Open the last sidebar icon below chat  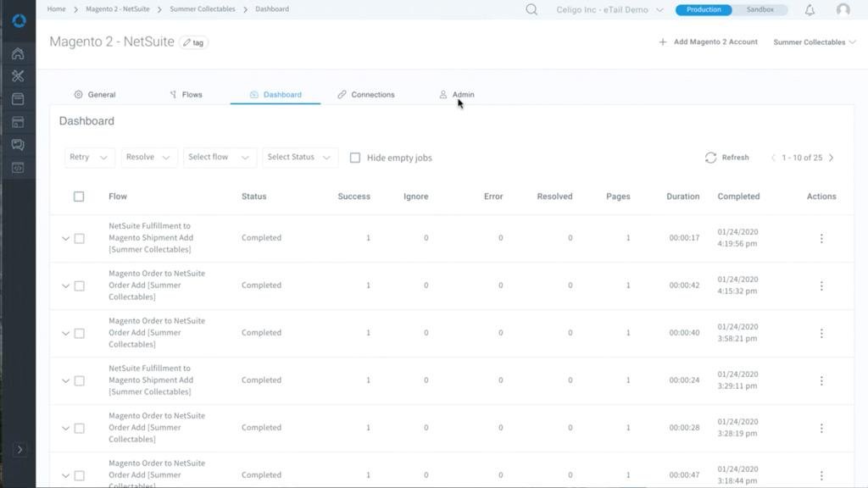[18, 168]
